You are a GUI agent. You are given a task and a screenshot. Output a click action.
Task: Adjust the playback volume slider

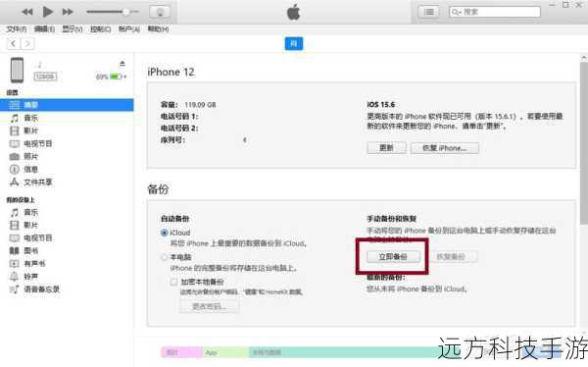tap(113, 12)
